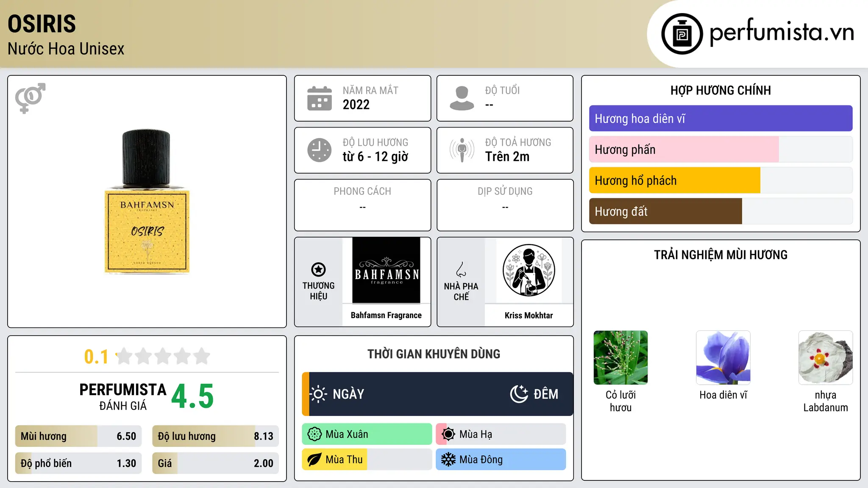This screenshot has width=868, height=488.
Task: Click the 0.1 user rating score
Action: coord(96,357)
